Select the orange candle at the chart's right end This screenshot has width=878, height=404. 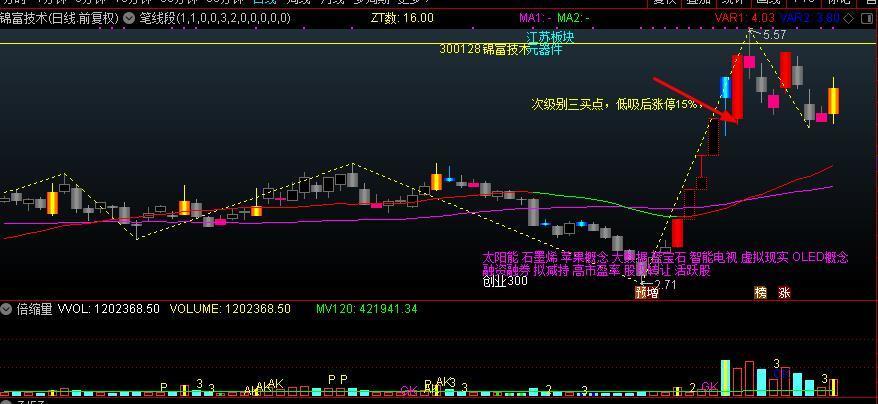(834, 101)
